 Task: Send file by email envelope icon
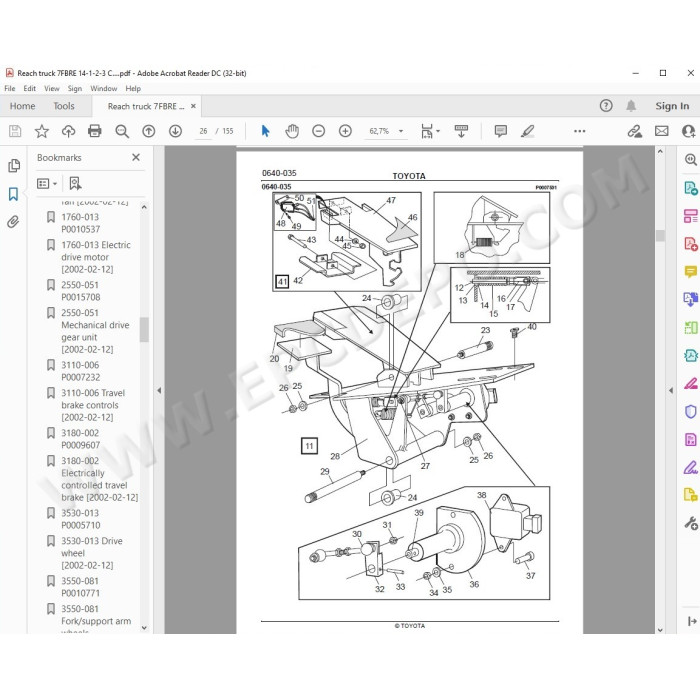click(662, 131)
